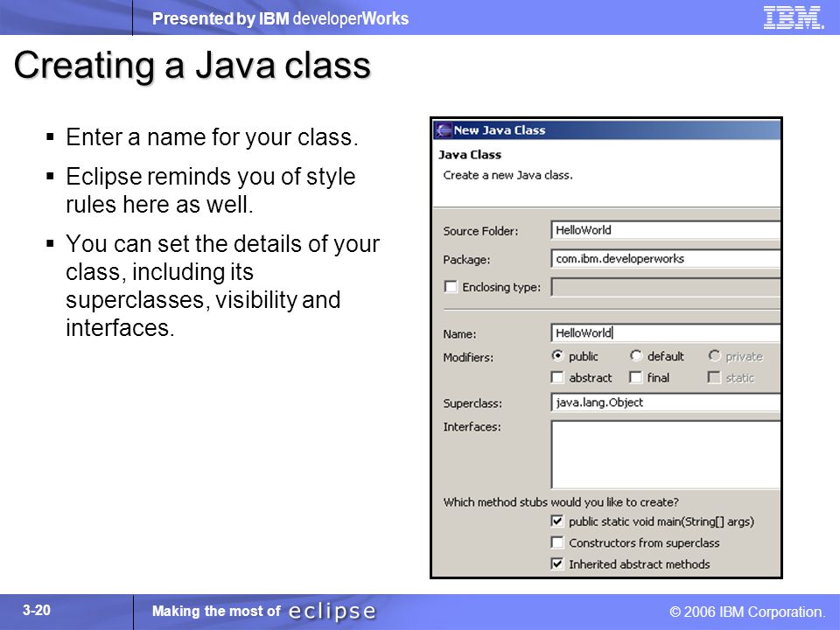Click the 'Name:' label

[x=459, y=334]
